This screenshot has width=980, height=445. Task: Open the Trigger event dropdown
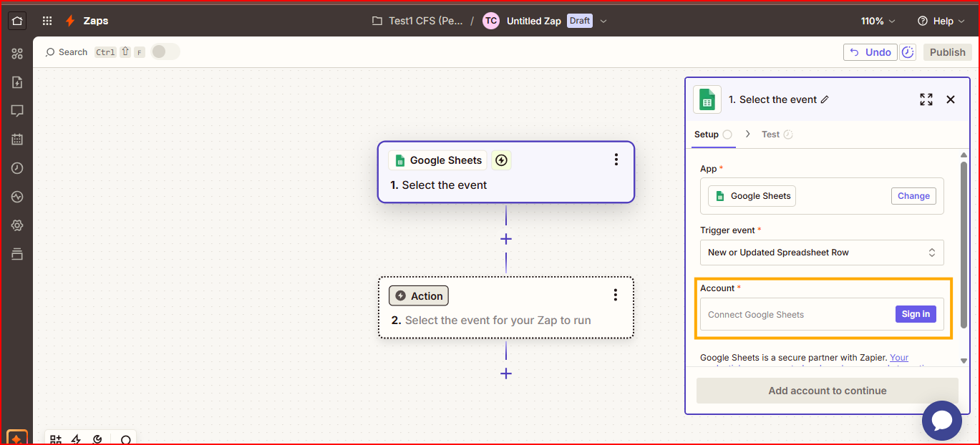click(822, 253)
